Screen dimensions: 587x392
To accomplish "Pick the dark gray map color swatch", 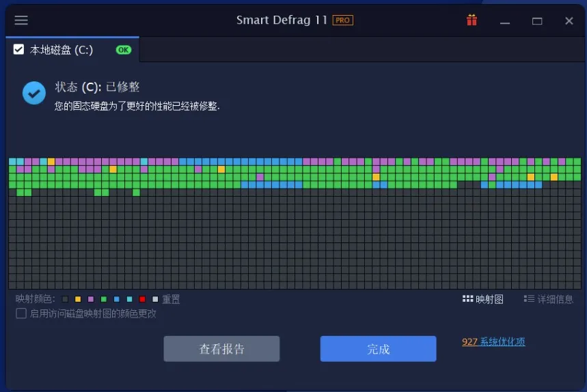I will pos(65,299).
